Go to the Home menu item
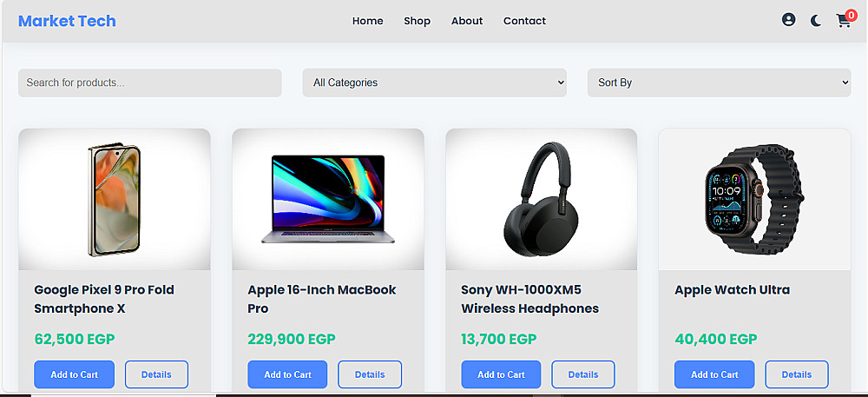 point(367,21)
